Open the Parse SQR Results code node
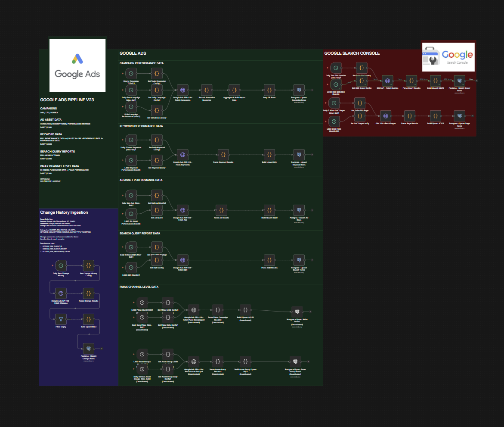The image size is (504, 427). point(269,260)
